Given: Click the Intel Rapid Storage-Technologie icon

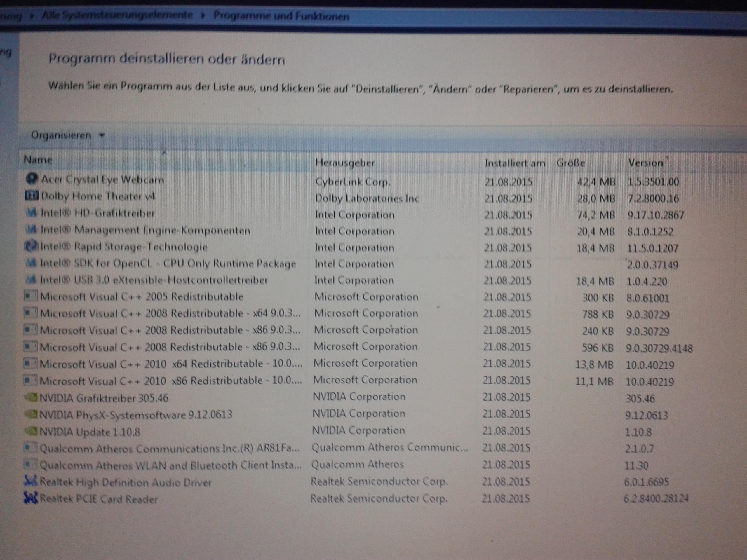Looking at the screenshot, I should pos(31,246).
